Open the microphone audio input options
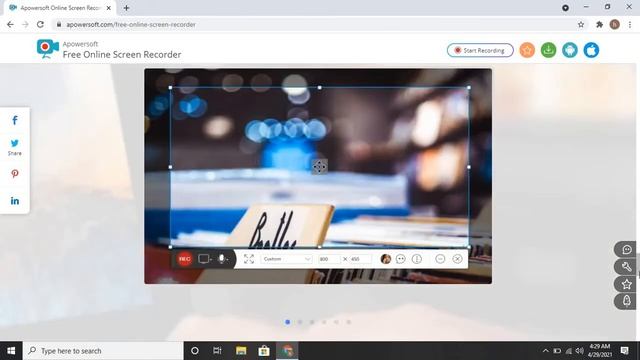The width and height of the screenshot is (640, 360). [x=223, y=259]
